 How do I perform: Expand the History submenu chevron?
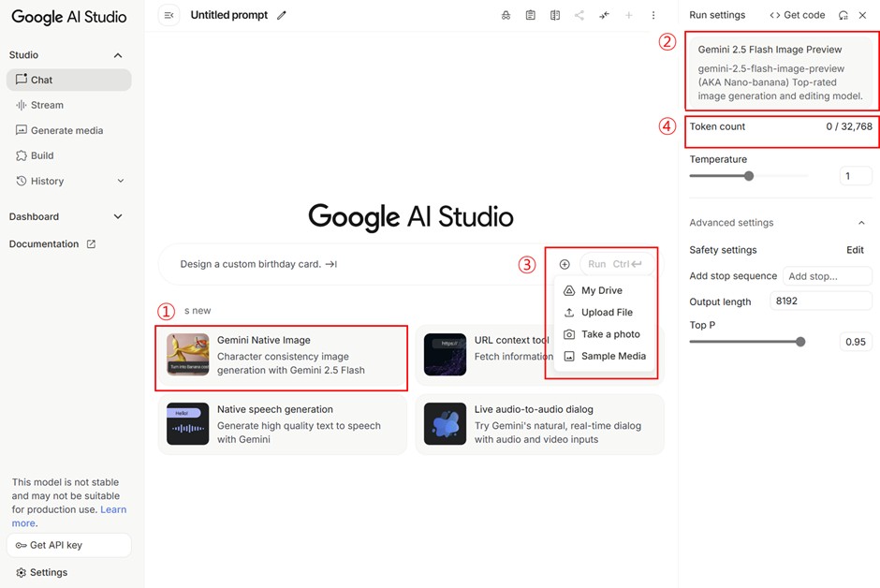(121, 181)
